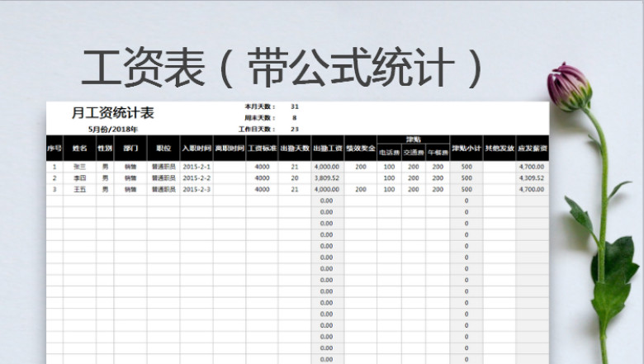Select the name cell 李四

tap(80, 178)
